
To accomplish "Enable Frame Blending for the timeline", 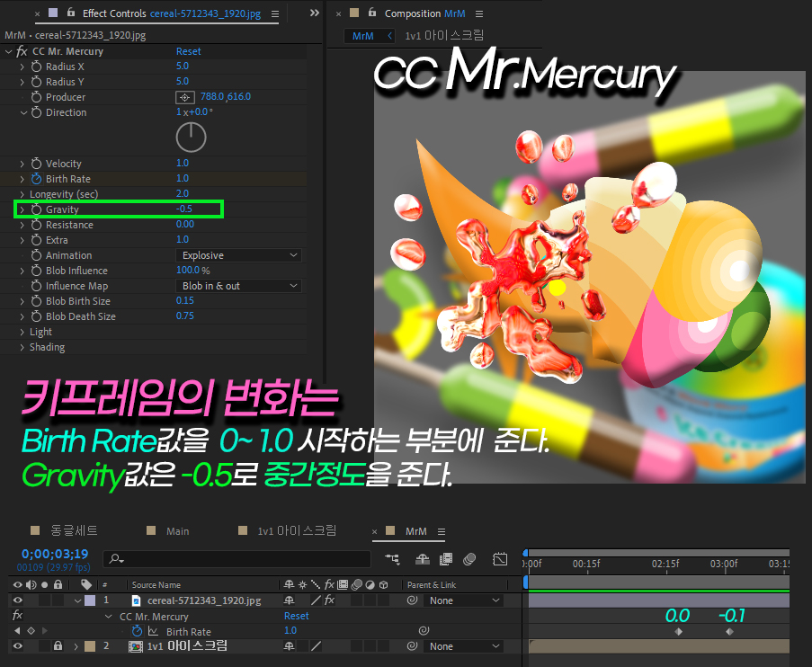I will point(446,559).
